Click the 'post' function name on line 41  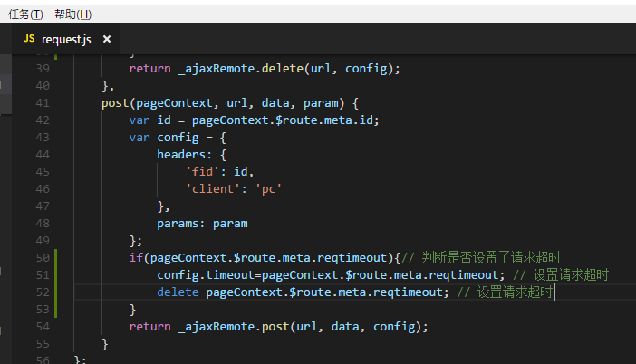(x=115, y=103)
